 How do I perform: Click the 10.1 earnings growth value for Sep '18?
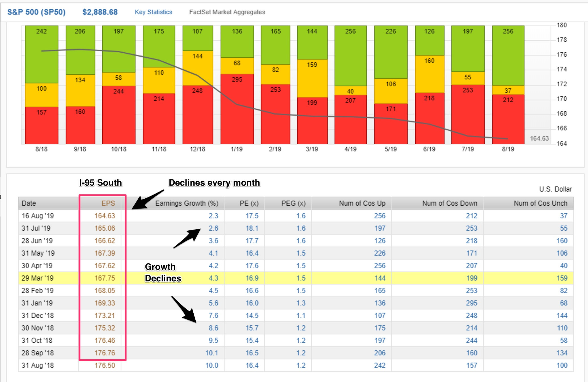point(211,353)
